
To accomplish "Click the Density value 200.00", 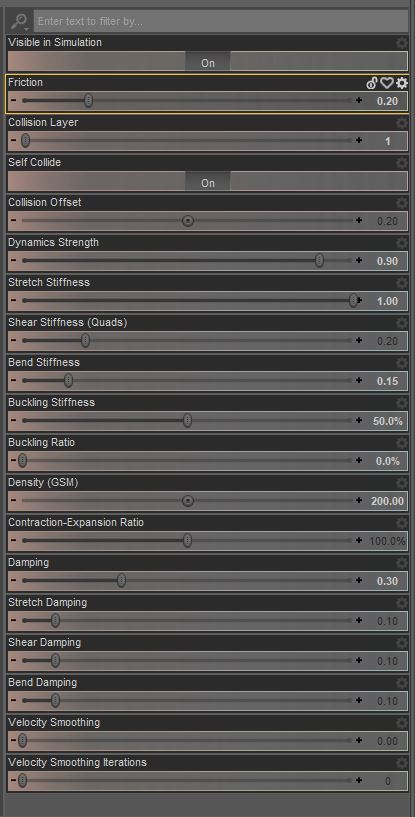I will coord(387,501).
